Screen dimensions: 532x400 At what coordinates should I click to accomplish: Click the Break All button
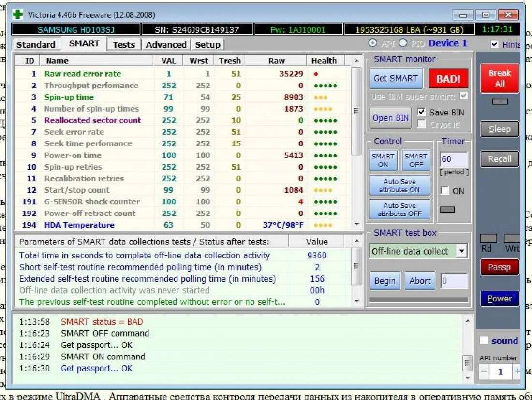click(x=500, y=78)
